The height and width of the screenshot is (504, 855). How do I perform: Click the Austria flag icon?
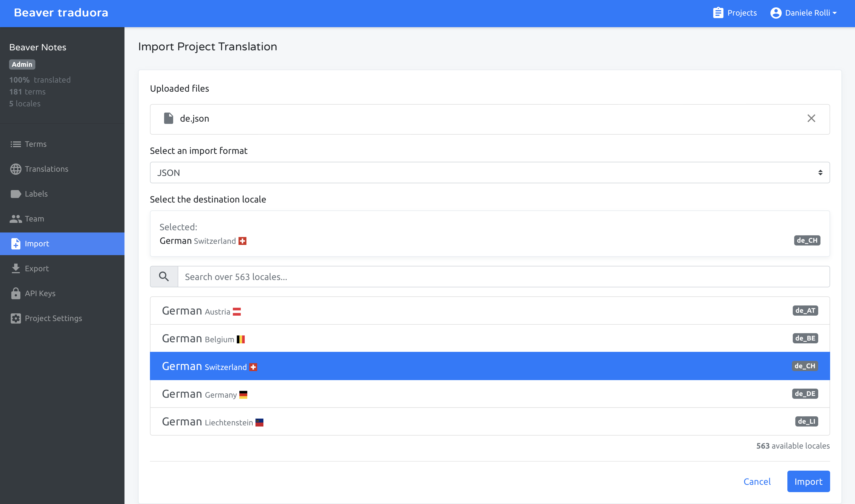click(x=237, y=311)
